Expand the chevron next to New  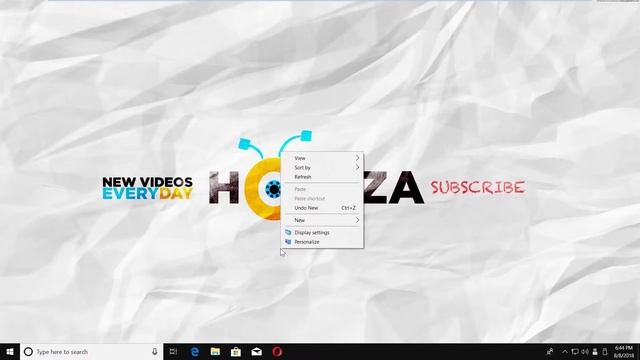(x=357, y=220)
